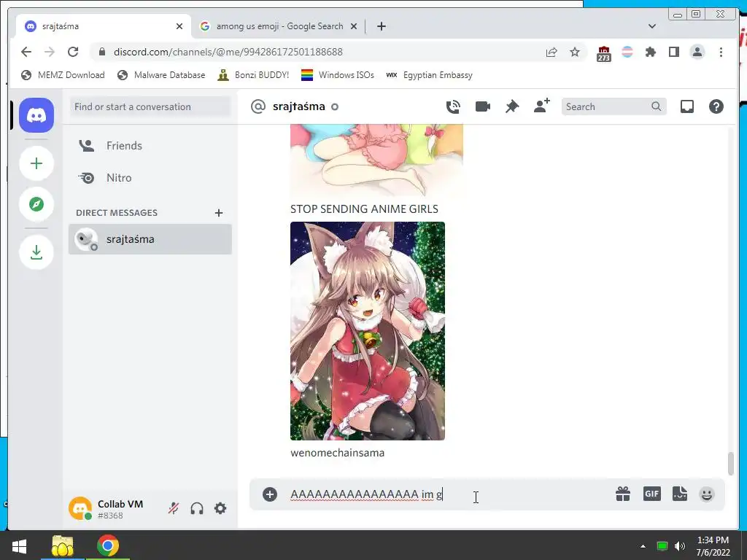Click the Chrome address bar URL

coord(228,52)
